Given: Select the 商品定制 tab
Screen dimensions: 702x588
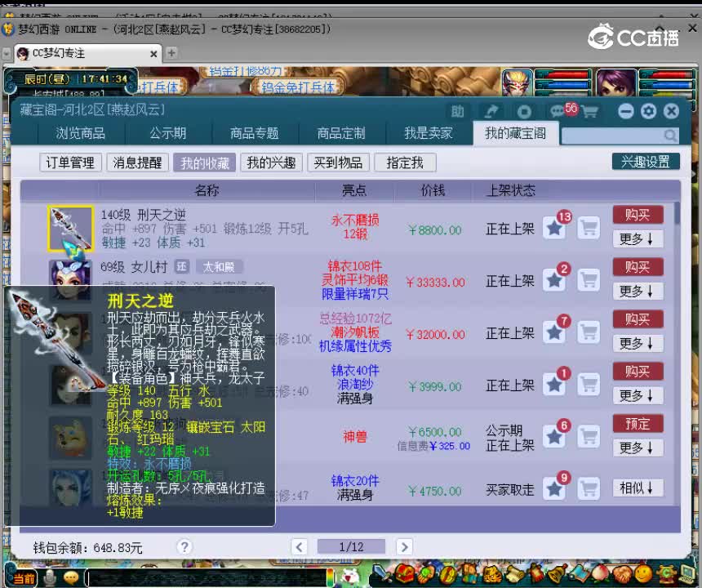Looking at the screenshot, I should tap(341, 133).
